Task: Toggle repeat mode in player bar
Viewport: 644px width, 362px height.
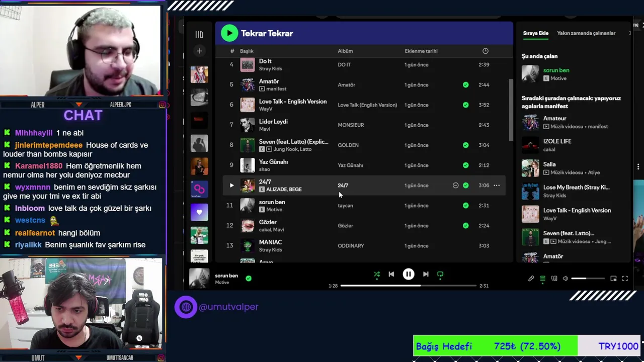Action: (440, 274)
